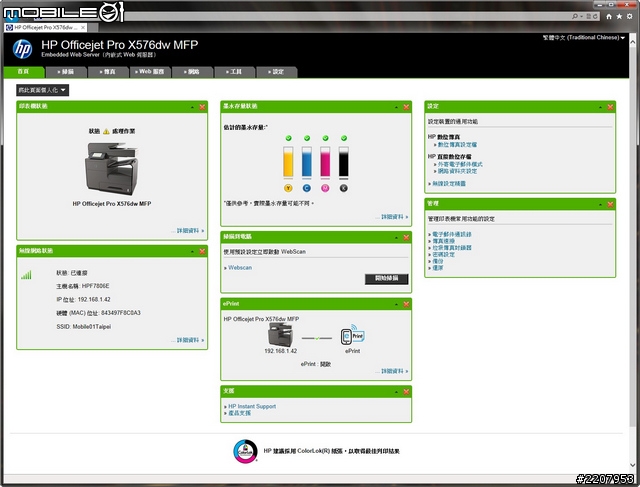Image resolution: width=640 pixels, height=487 pixels.
Task: Click the browser favorites star icon
Action: tap(619, 16)
